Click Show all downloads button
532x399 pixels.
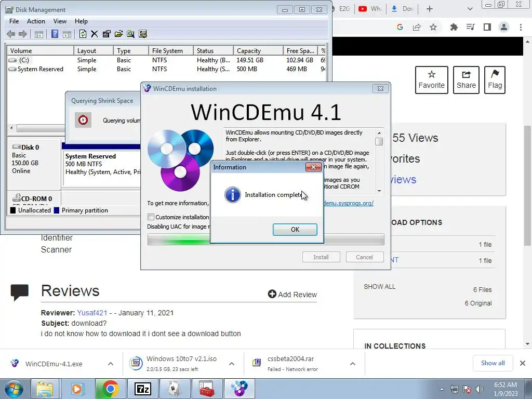(493, 363)
